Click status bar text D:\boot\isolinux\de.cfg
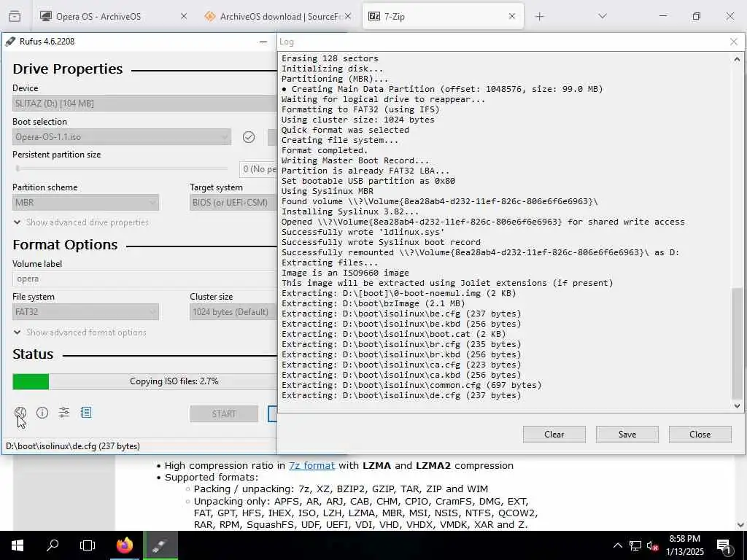The width and height of the screenshot is (747, 560). coord(73,446)
